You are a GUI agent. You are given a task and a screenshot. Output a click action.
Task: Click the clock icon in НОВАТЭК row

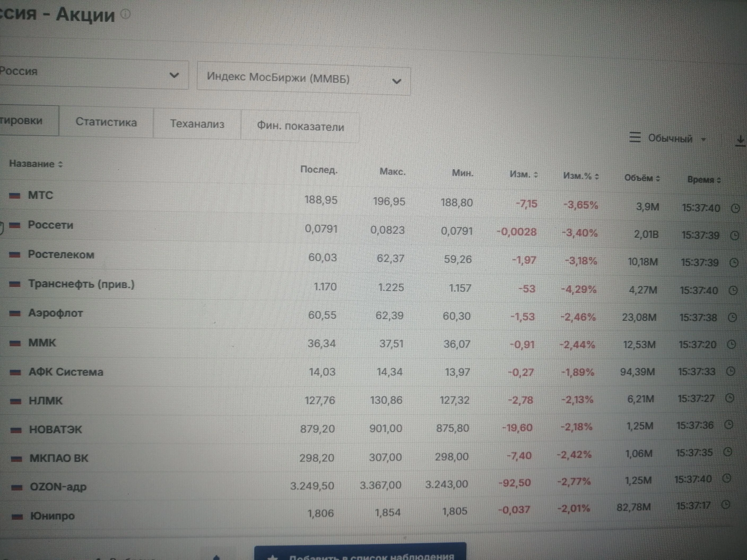(729, 425)
